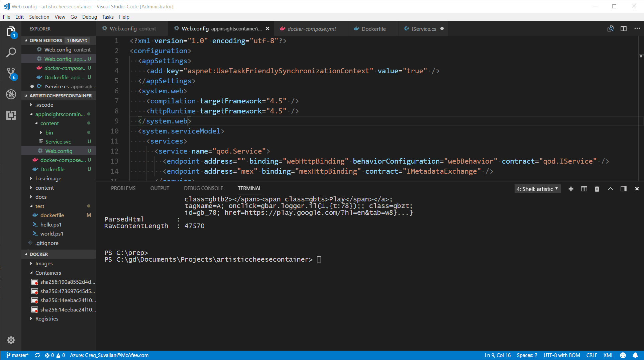Kill the terminal using the trash icon
Viewport: 644px width, 360px height.
click(x=597, y=189)
